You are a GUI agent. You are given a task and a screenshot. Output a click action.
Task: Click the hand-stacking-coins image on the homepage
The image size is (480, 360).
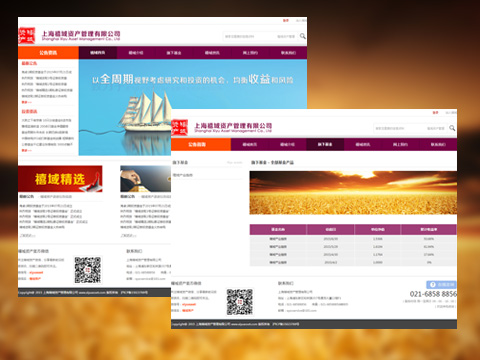click(x=146, y=179)
